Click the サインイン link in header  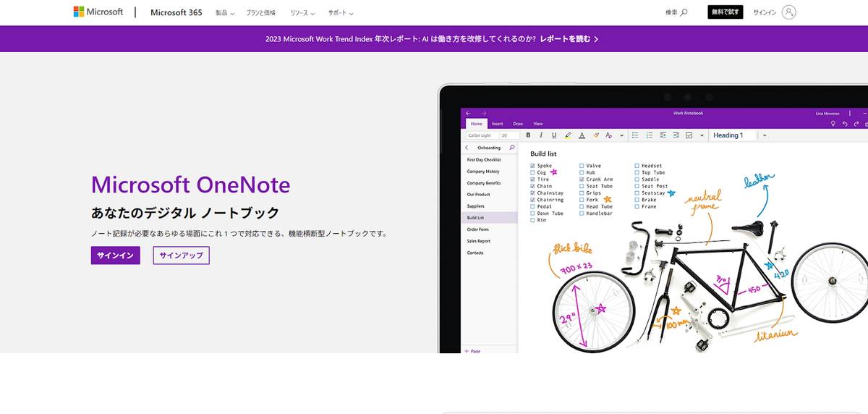pos(765,12)
